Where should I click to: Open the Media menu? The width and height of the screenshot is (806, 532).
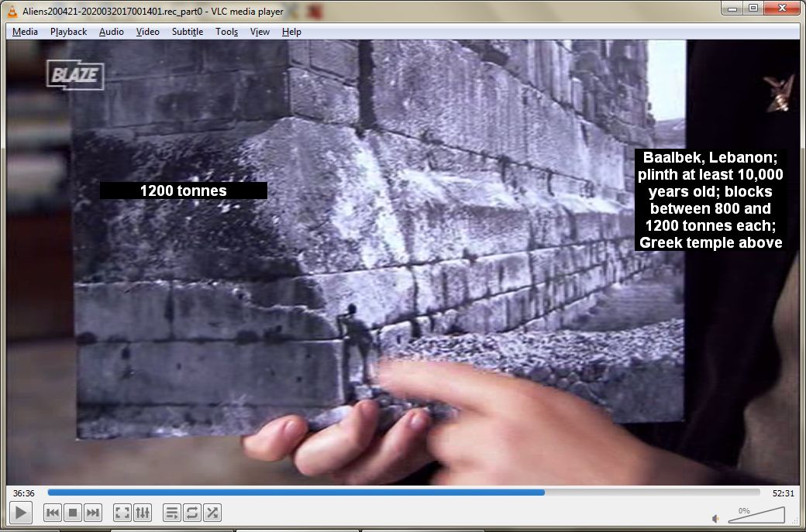point(25,32)
